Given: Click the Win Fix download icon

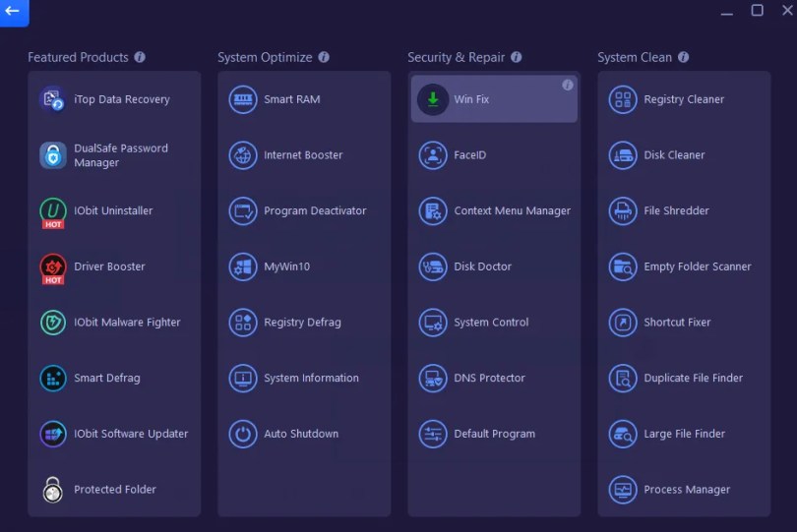Looking at the screenshot, I should [x=433, y=99].
